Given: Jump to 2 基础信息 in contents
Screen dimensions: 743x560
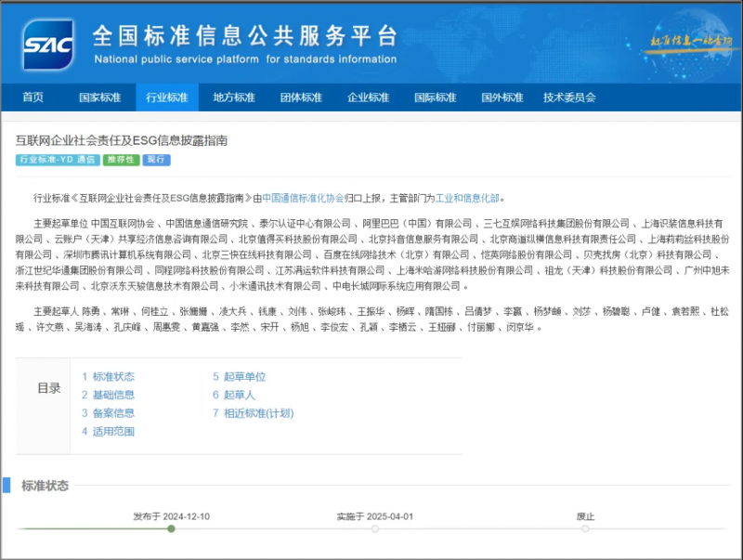Looking at the screenshot, I should (x=108, y=395).
